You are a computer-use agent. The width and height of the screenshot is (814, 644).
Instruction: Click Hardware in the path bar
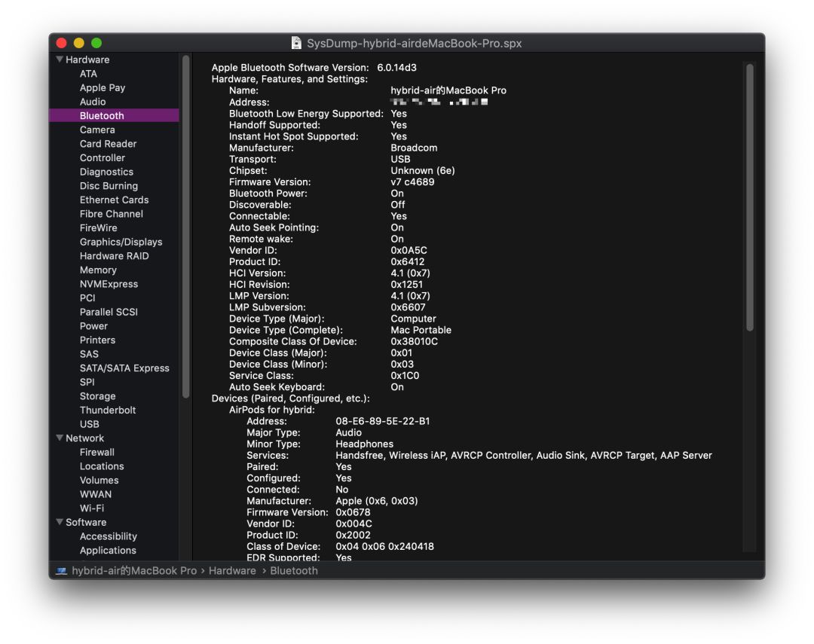[232, 571]
